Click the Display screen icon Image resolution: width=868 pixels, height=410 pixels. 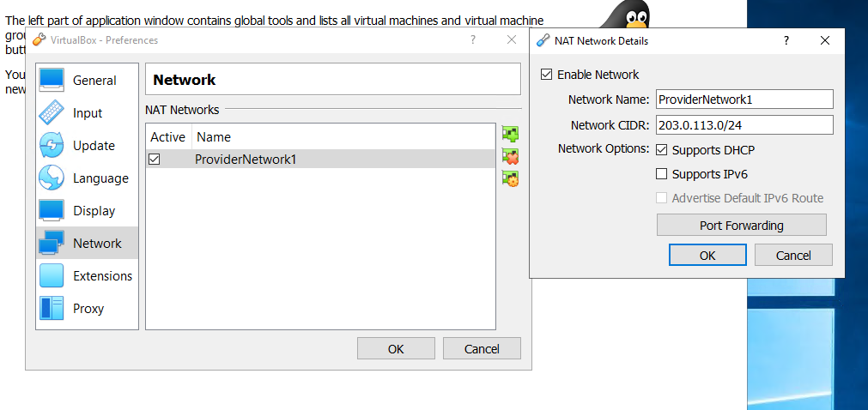52,211
